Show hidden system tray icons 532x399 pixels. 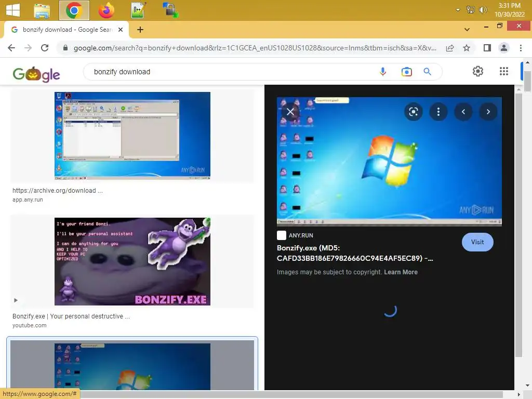click(458, 10)
